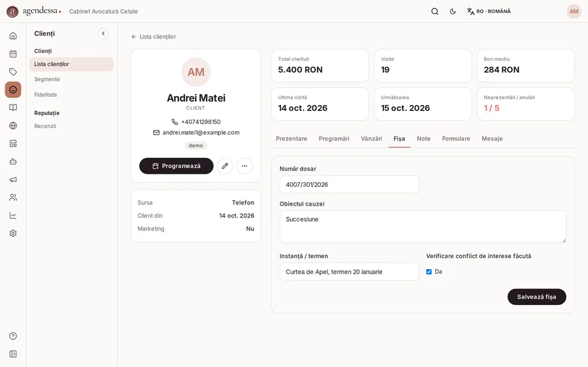This screenshot has height=367, width=588.
Task: Click the Andrei Matei client name
Action: pos(196,98)
